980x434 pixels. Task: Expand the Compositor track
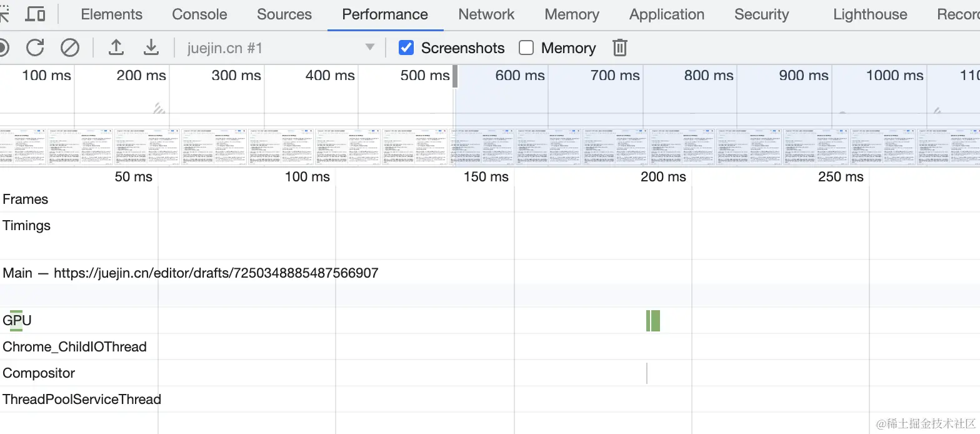click(39, 373)
